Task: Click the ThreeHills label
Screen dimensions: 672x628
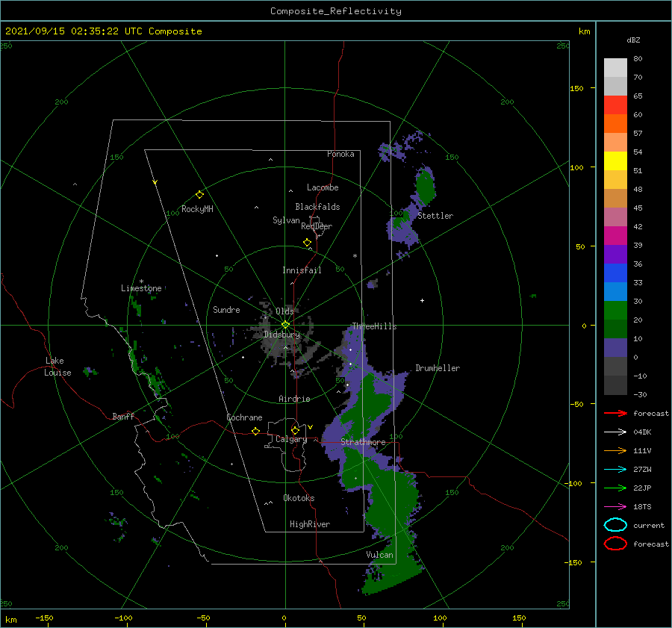Action: click(x=374, y=326)
